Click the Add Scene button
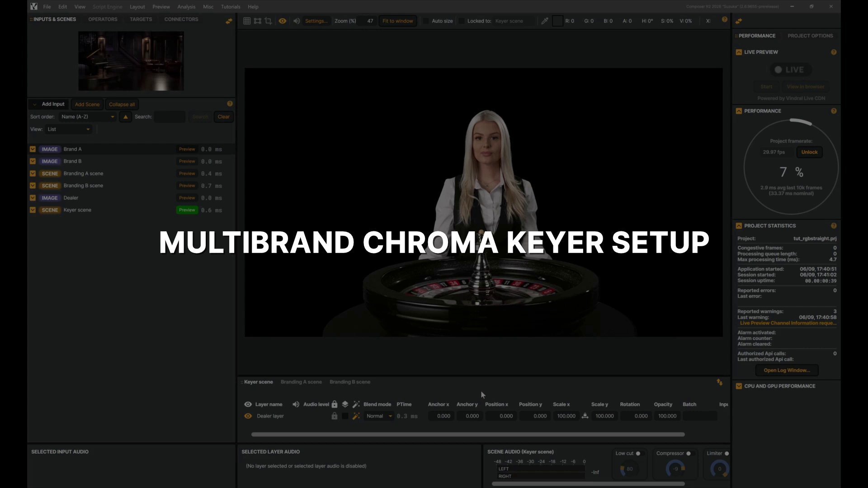Viewport: 868px width, 488px height. tap(87, 104)
